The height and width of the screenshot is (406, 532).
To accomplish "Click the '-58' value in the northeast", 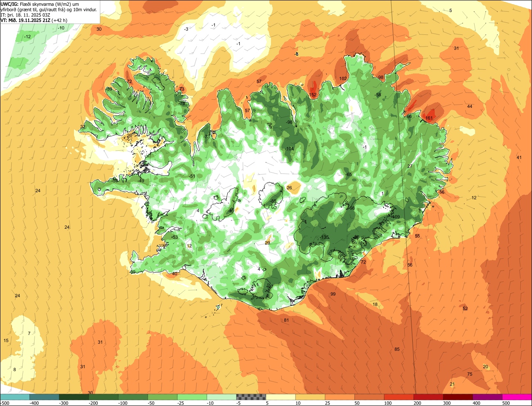I will (378, 95).
